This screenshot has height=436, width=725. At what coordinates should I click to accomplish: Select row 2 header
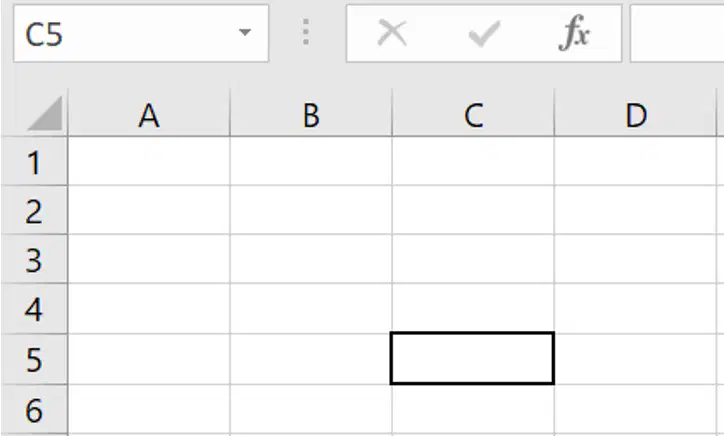(x=34, y=210)
